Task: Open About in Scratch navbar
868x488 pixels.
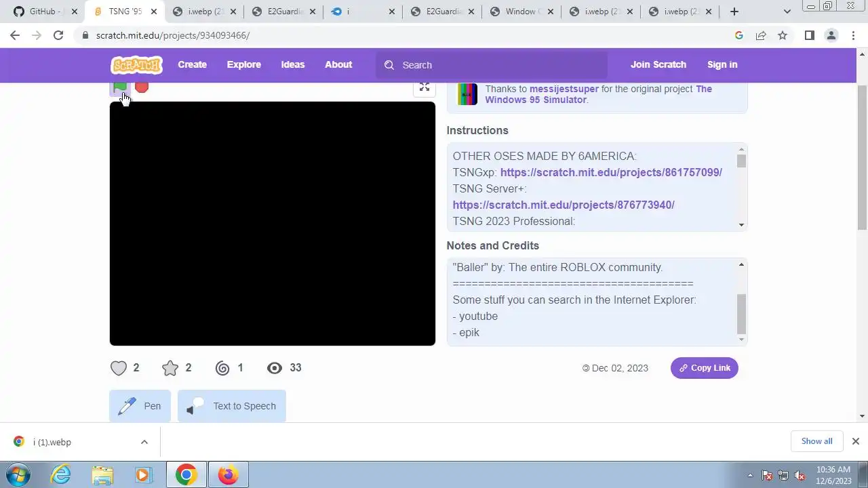Action: [338, 64]
